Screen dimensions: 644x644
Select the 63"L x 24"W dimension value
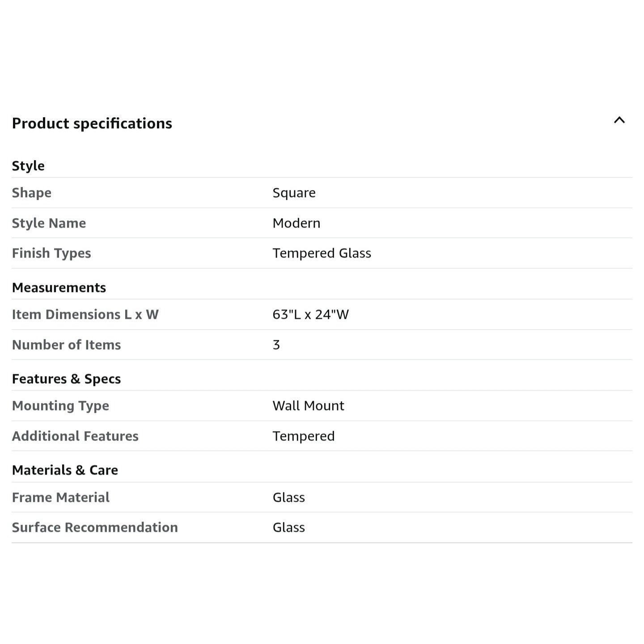point(311,314)
